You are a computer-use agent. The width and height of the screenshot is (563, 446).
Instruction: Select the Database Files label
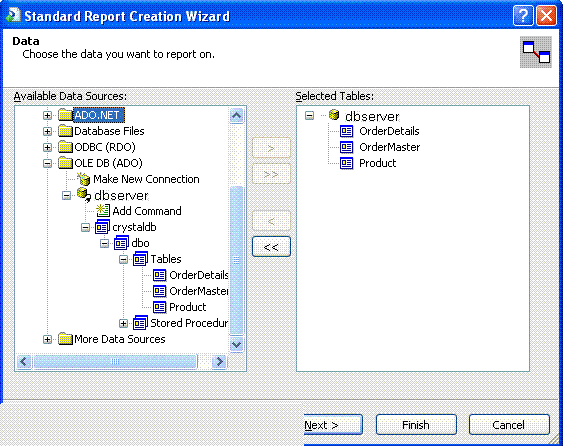tap(109, 131)
